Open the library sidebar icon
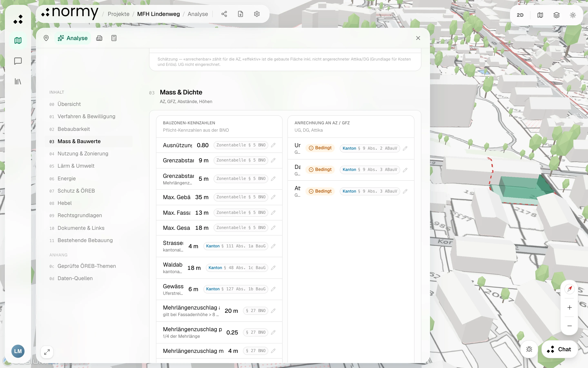The height and width of the screenshot is (368, 588). click(18, 81)
